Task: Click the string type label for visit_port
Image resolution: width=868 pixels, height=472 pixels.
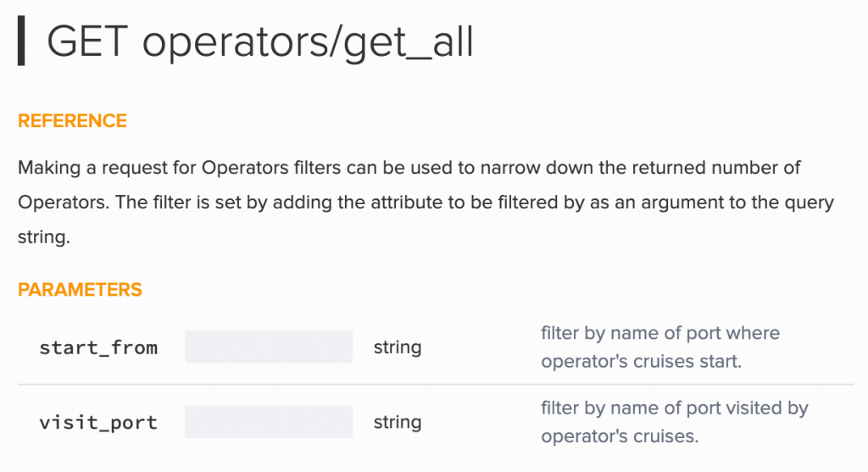Action: coord(398,422)
